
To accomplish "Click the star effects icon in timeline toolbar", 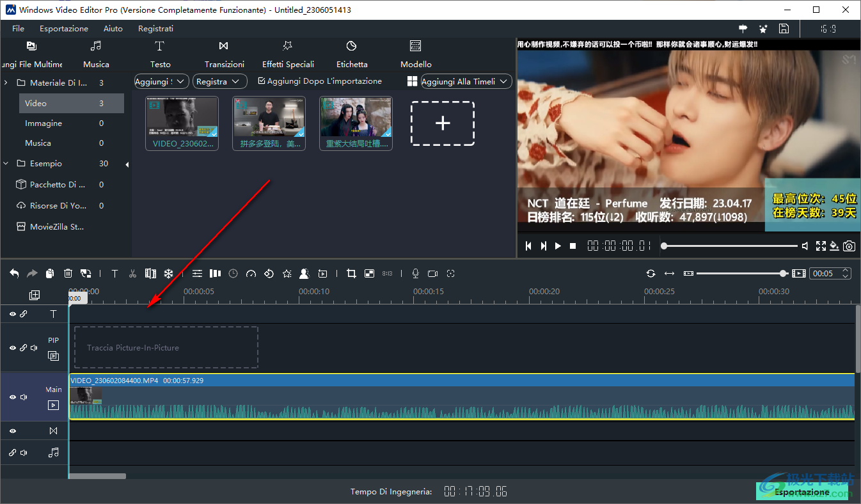I will point(287,273).
